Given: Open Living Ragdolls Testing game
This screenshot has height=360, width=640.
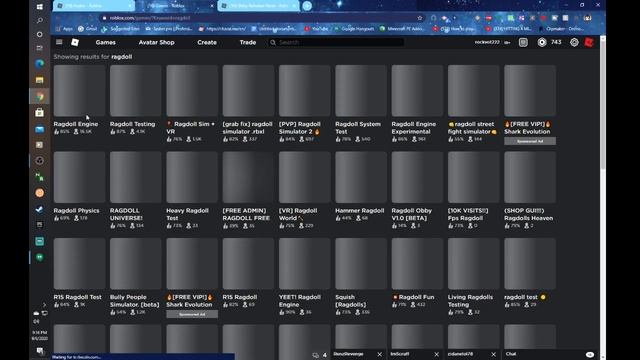Looking at the screenshot, I should pyautogui.click(x=473, y=264).
